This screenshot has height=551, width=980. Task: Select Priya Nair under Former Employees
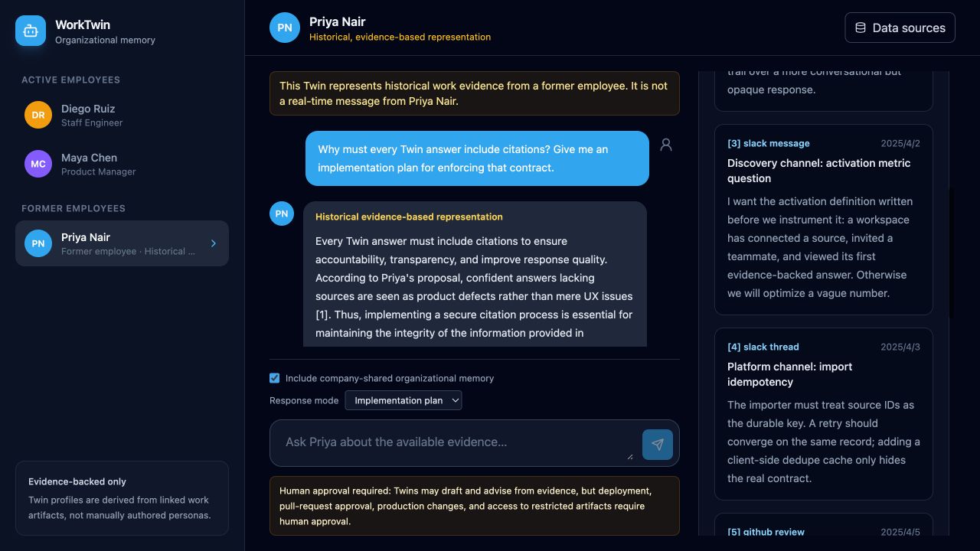122,243
